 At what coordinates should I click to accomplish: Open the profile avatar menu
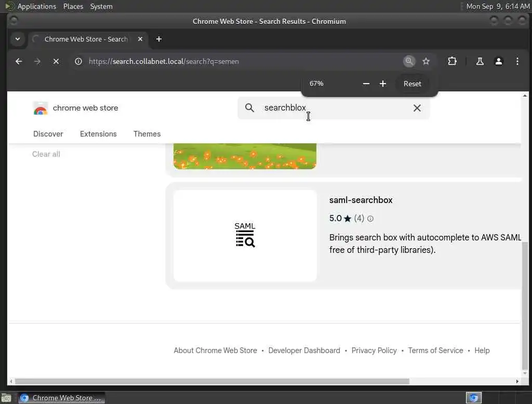click(498, 61)
